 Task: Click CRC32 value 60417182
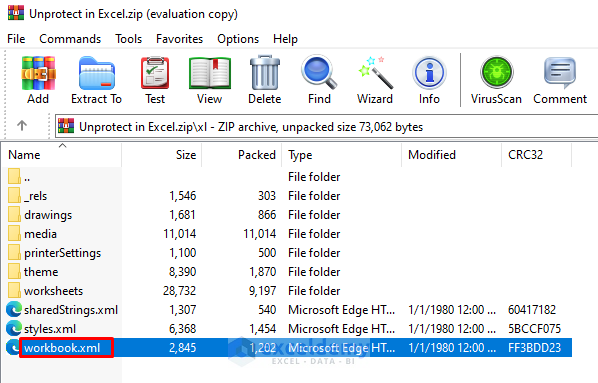click(x=532, y=310)
